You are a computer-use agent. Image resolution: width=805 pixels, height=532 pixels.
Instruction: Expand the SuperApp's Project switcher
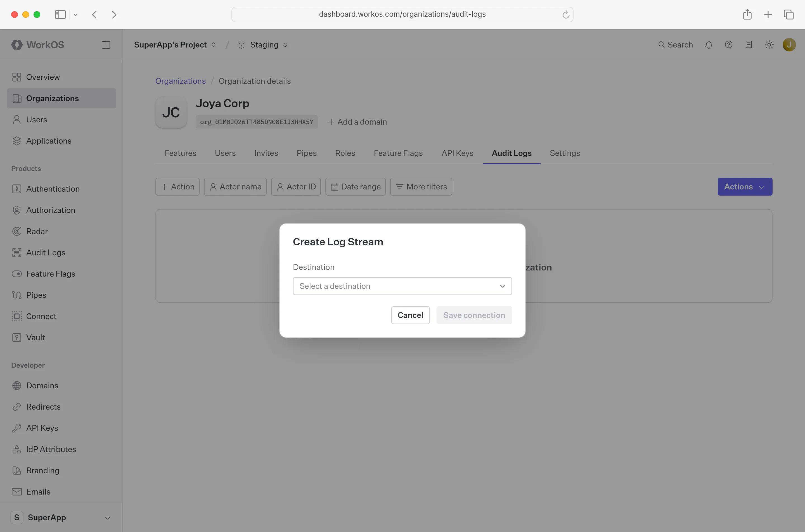pos(175,45)
